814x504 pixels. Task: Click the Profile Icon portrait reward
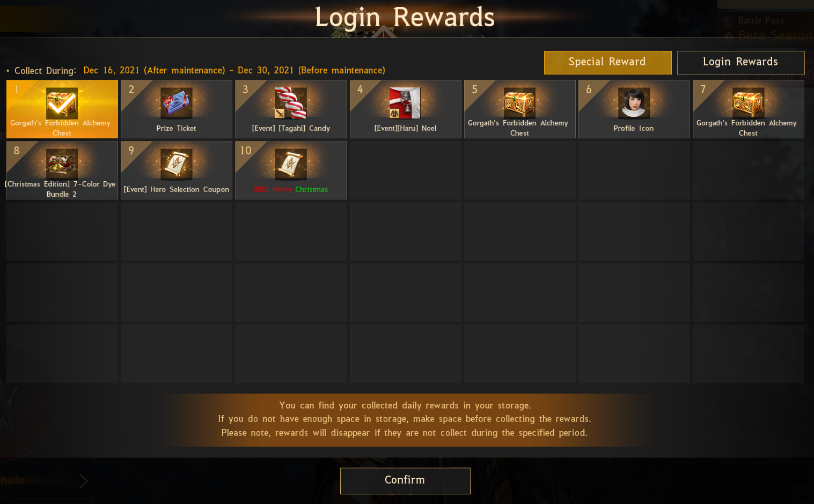point(634,103)
